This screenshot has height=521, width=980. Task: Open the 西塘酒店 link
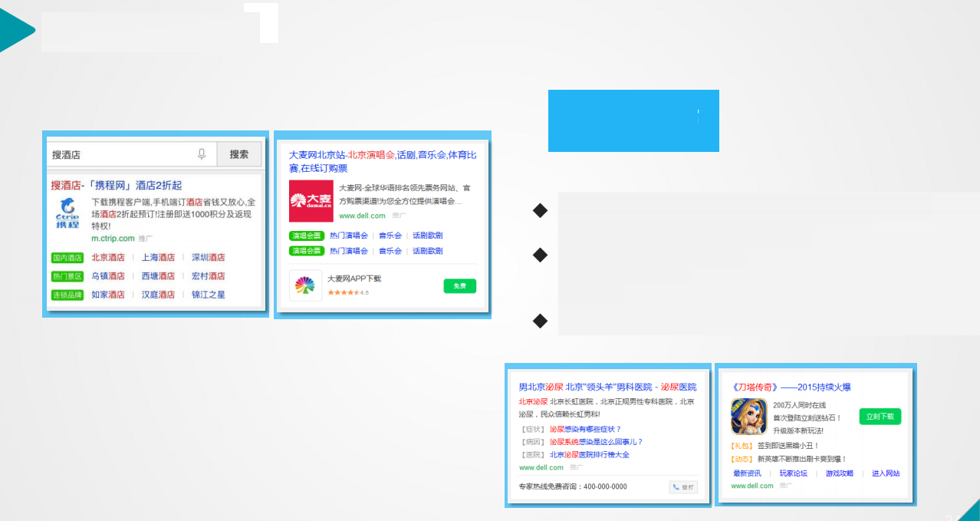tap(158, 276)
